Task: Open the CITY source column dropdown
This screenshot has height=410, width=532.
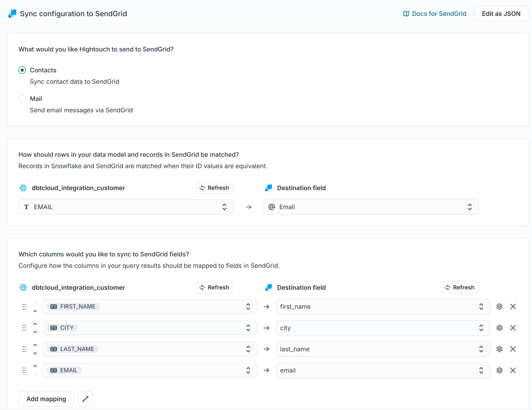Action: [150, 328]
